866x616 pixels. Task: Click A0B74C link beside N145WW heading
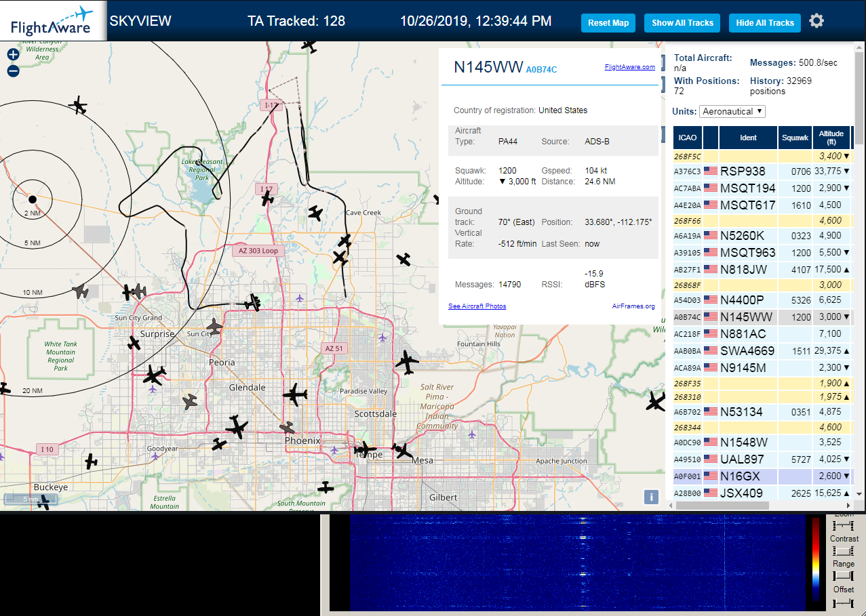click(x=541, y=69)
